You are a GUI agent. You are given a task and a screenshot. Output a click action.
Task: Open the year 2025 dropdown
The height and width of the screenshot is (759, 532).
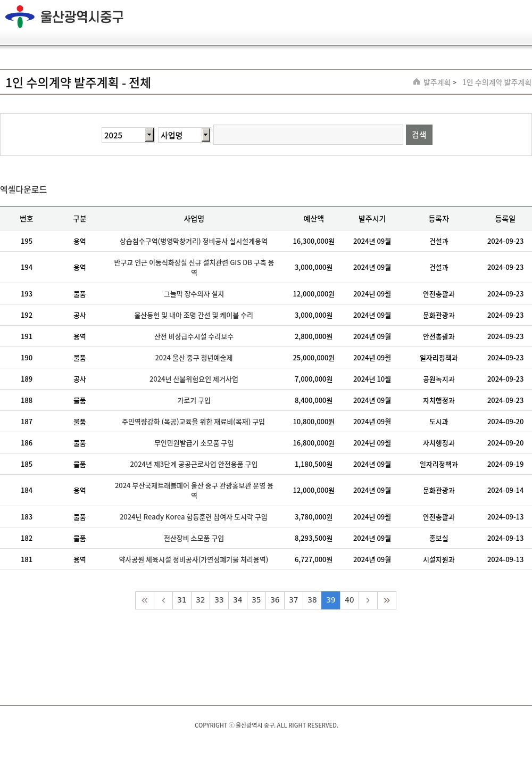click(128, 135)
